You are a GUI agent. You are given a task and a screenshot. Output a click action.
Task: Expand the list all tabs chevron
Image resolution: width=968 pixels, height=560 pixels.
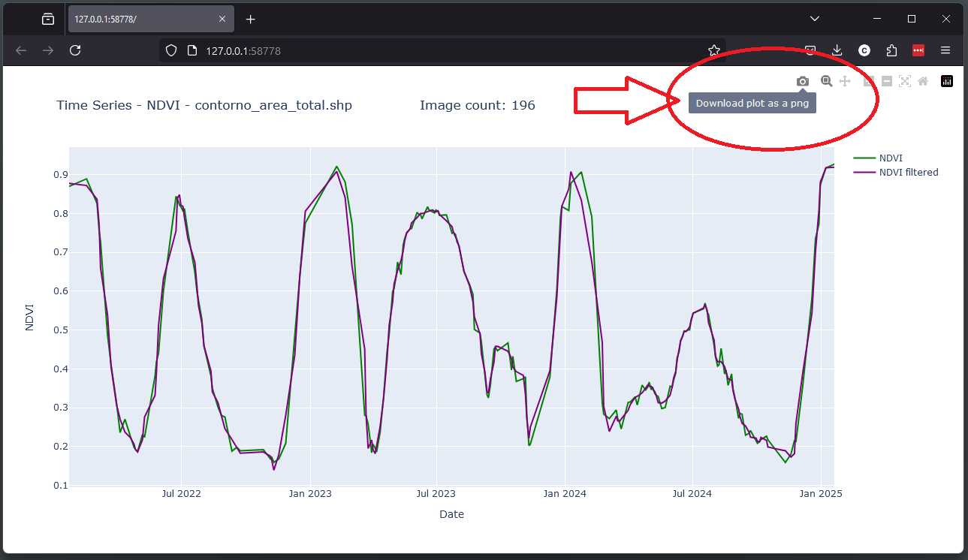coord(815,19)
